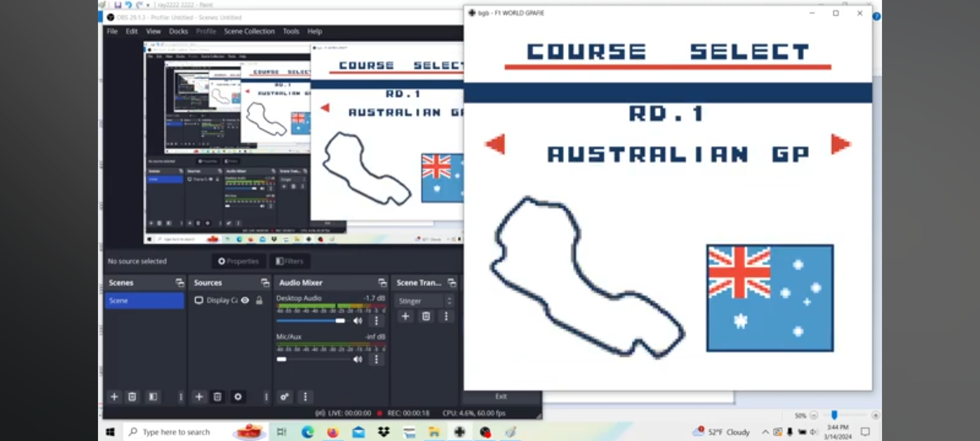Screen dimensions: 980x441
Task: Mute the Desktop Audio speaker icon
Action: tap(358, 321)
